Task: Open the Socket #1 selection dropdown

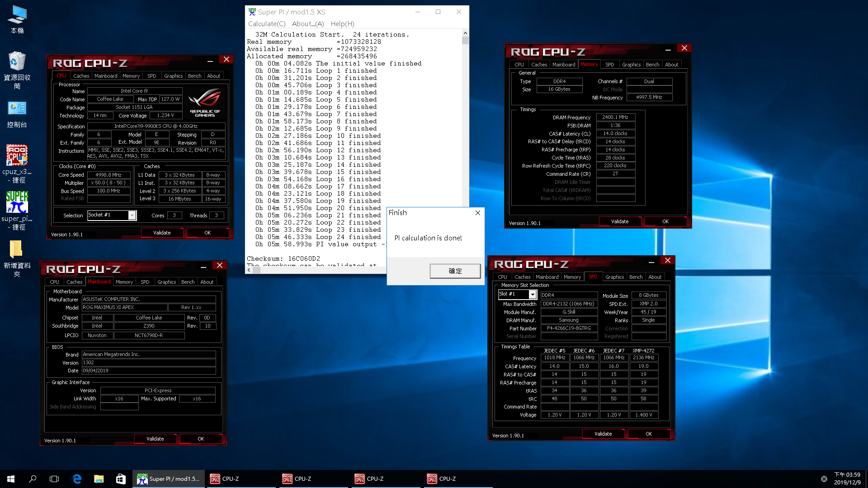Action: (x=132, y=215)
